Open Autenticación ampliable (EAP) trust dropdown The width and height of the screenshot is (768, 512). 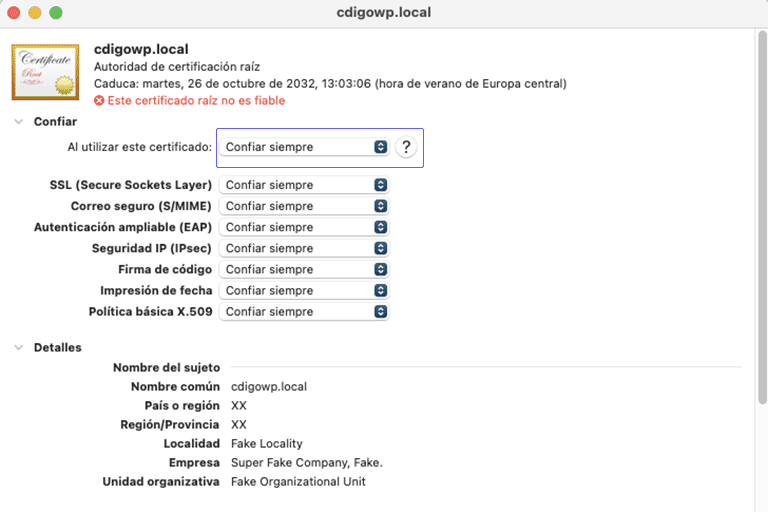point(304,227)
